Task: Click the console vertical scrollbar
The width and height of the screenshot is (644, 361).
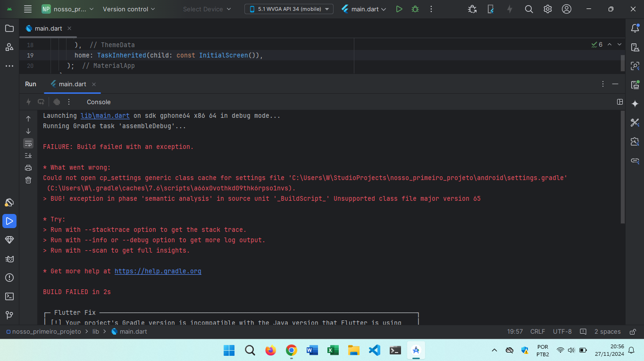Action: pyautogui.click(x=622, y=167)
